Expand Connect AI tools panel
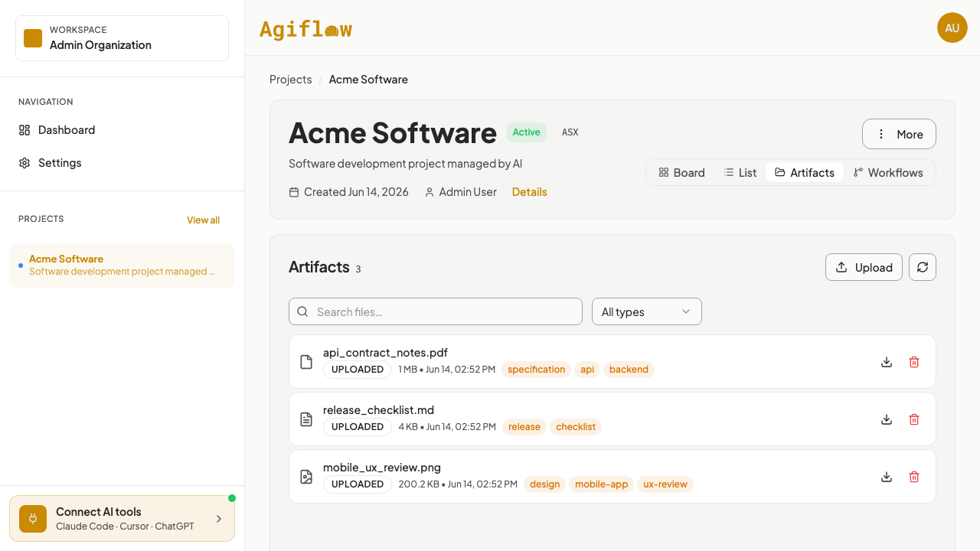The height and width of the screenshot is (551, 980). coord(122,519)
